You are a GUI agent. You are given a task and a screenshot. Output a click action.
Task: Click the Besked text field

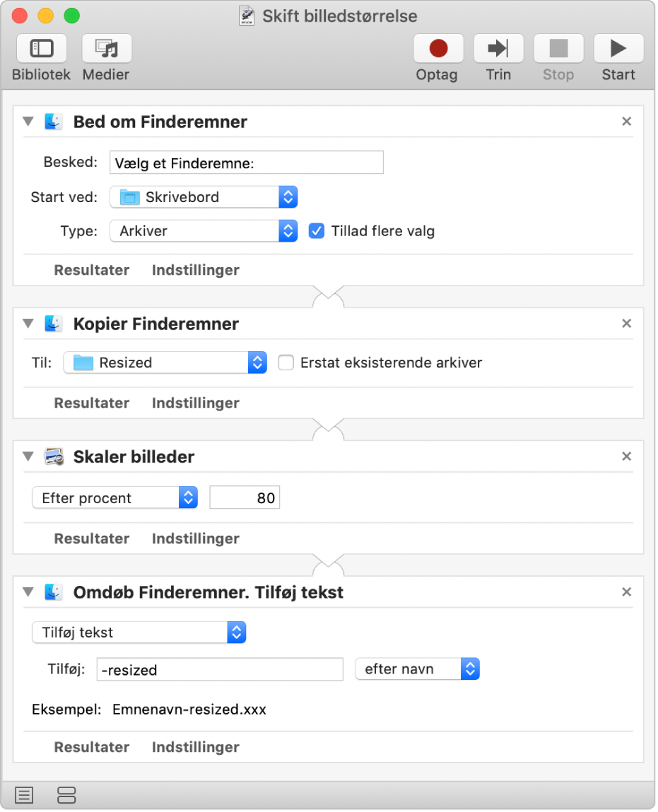click(246, 163)
